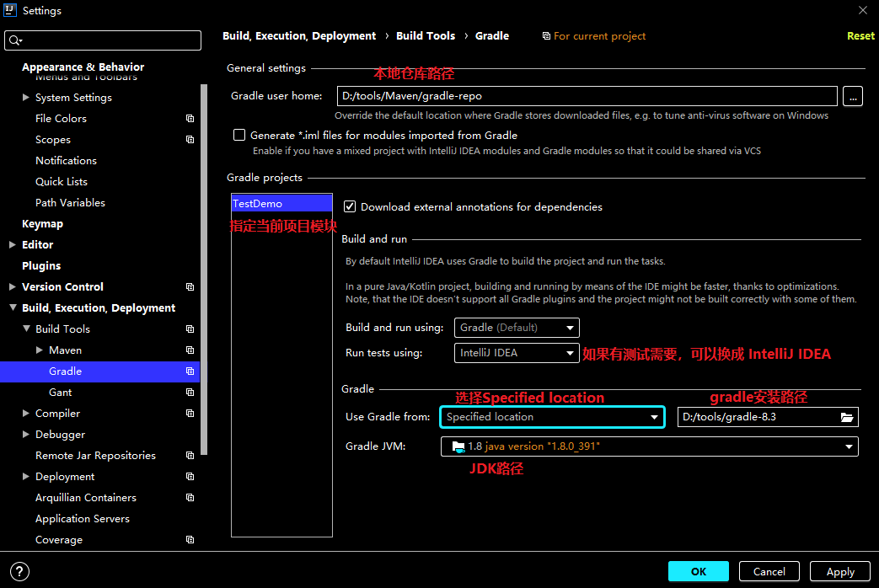879x588 pixels.
Task: Click the Cancel button
Action: point(769,572)
